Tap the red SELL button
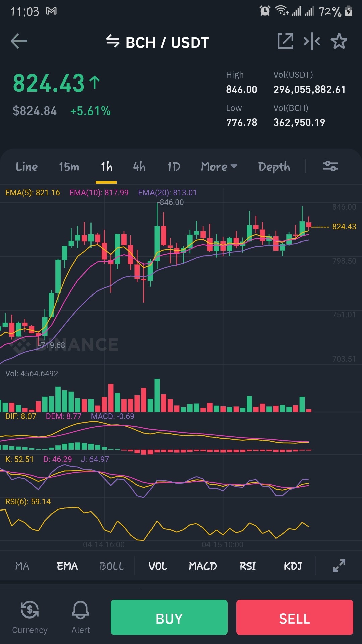 (x=295, y=617)
